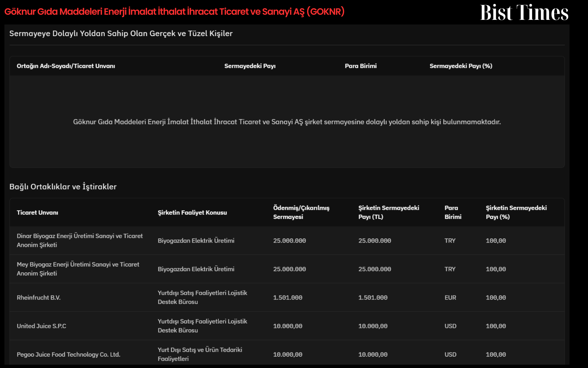Click 'Sermayedeki Payı (%)' column header
Viewport: 588px width, 368px height.
point(461,66)
